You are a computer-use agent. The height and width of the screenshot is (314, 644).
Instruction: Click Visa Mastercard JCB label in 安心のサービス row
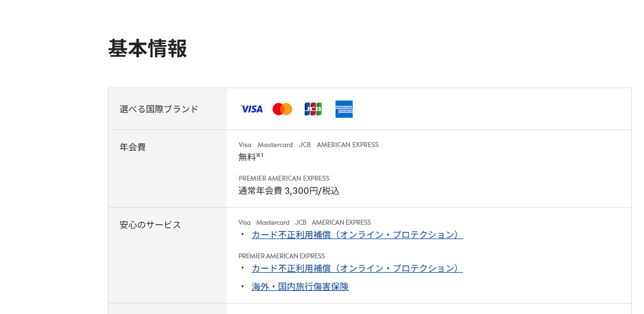point(304,223)
